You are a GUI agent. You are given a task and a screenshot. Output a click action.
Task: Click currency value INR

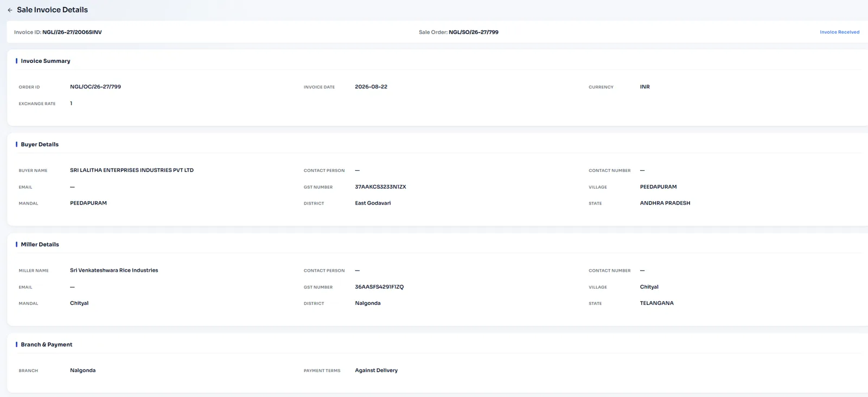coord(645,87)
